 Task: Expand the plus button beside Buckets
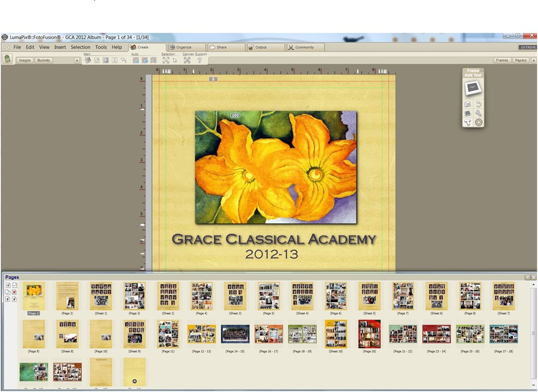(x=77, y=60)
